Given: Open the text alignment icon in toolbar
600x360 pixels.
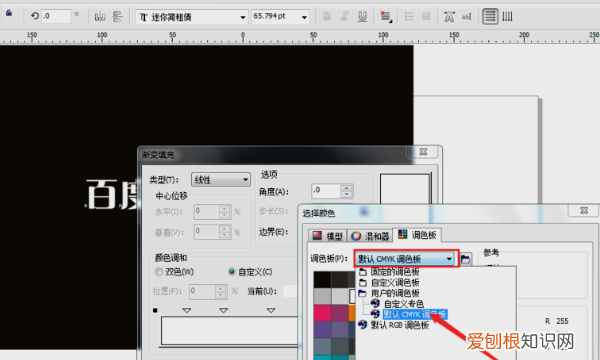Looking at the screenshot, I should (385, 16).
